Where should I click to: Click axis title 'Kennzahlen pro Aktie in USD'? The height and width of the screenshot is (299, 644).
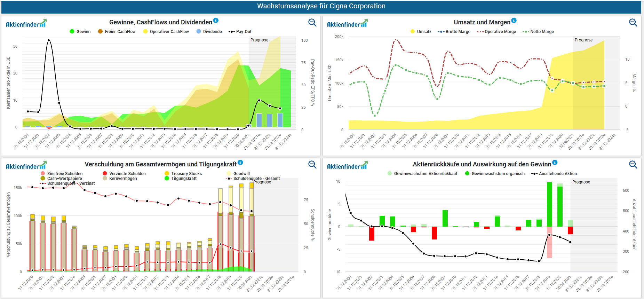tap(8, 83)
